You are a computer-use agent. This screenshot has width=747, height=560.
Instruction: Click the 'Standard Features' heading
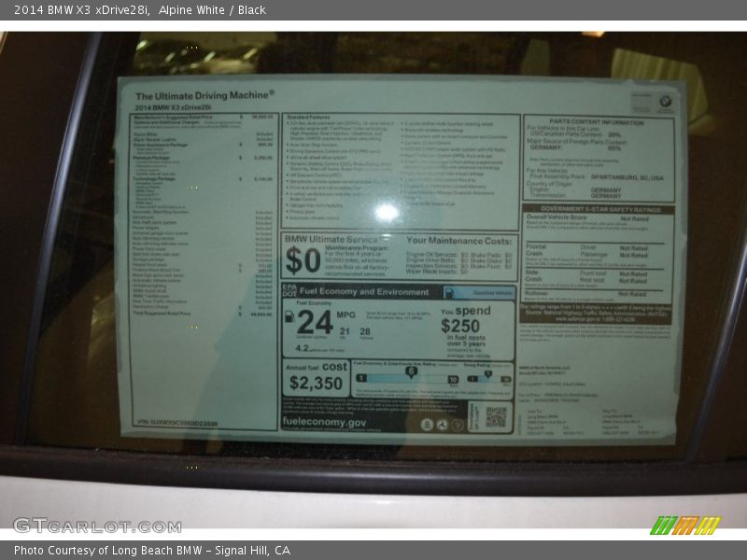(x=309, y=117)
